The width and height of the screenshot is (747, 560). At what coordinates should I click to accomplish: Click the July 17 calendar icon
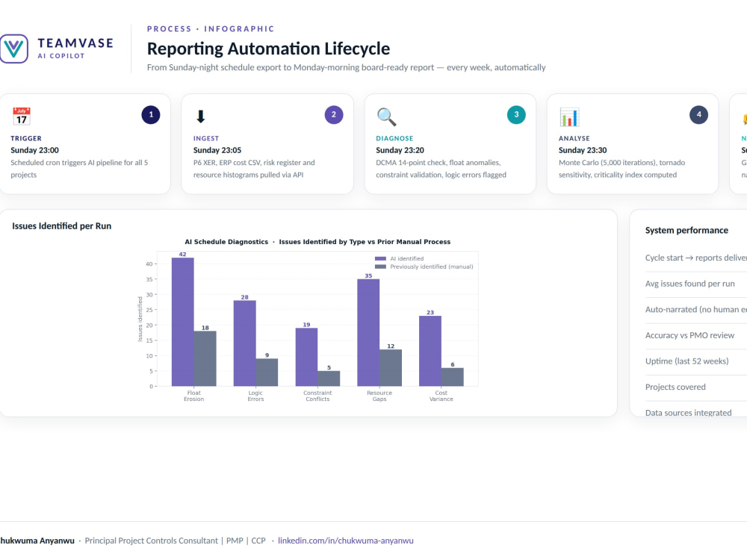(22, 116)
